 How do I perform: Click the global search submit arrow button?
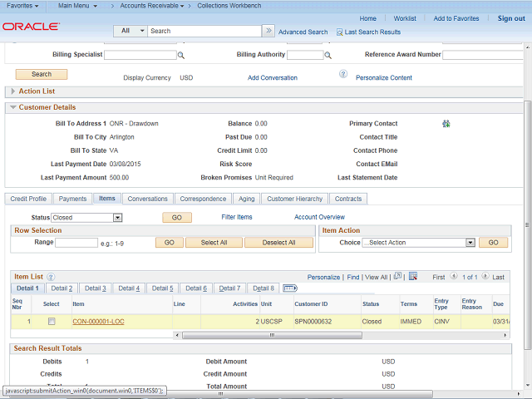[x=268, y=31]
